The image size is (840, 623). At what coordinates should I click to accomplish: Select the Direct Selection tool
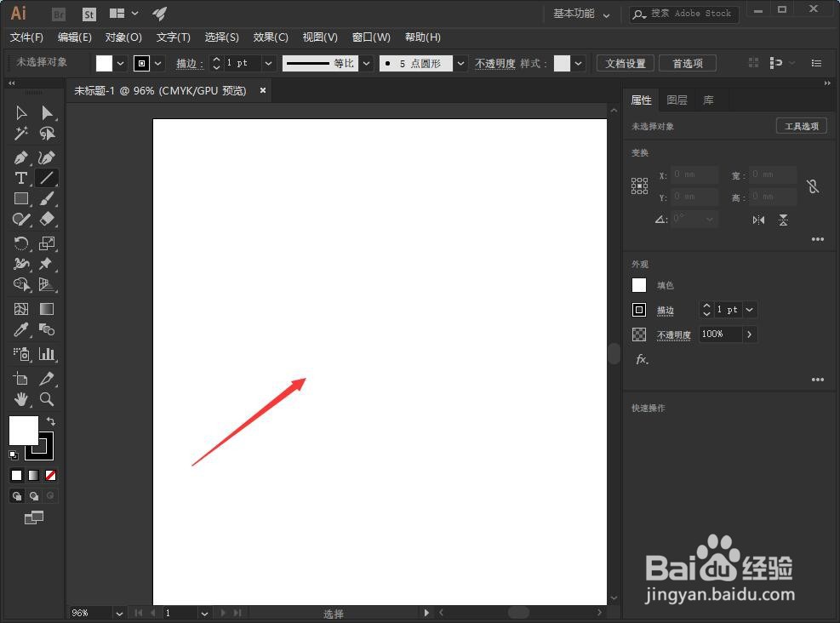click(x=47, y=112)
